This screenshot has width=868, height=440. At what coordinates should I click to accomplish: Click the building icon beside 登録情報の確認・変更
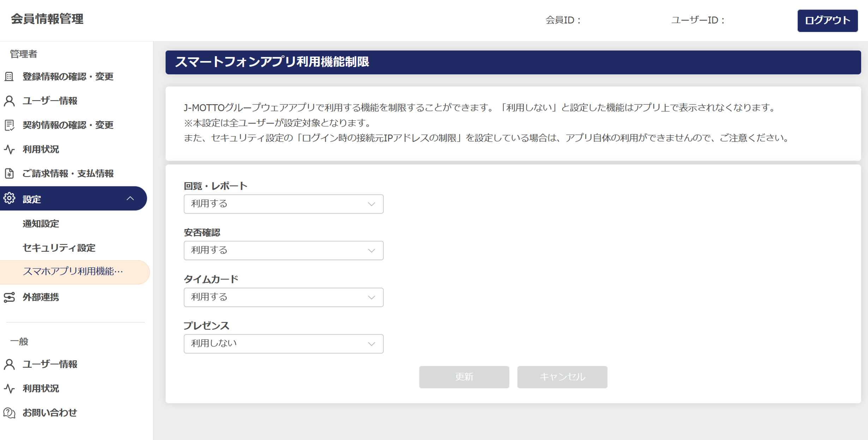click(9, 76)
